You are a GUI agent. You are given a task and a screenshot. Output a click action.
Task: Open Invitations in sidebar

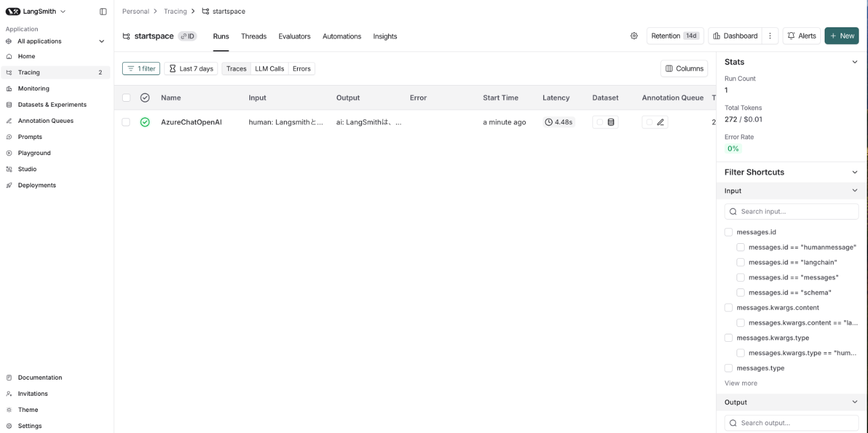(56, 394)
